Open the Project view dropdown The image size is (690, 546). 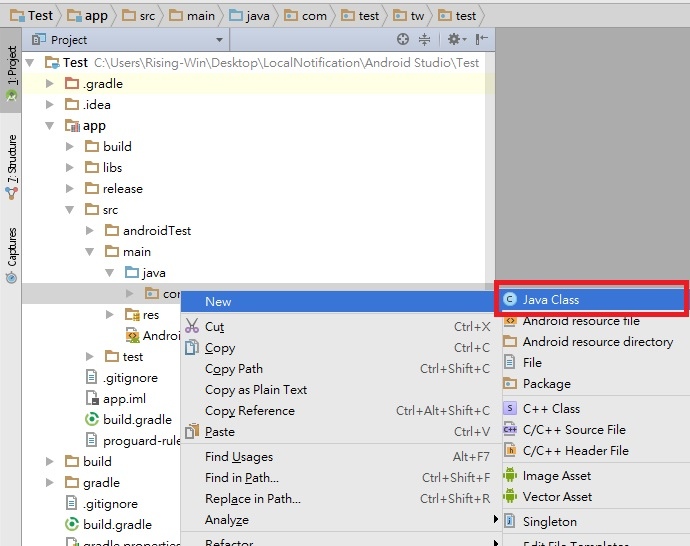[x=219, y=40]
